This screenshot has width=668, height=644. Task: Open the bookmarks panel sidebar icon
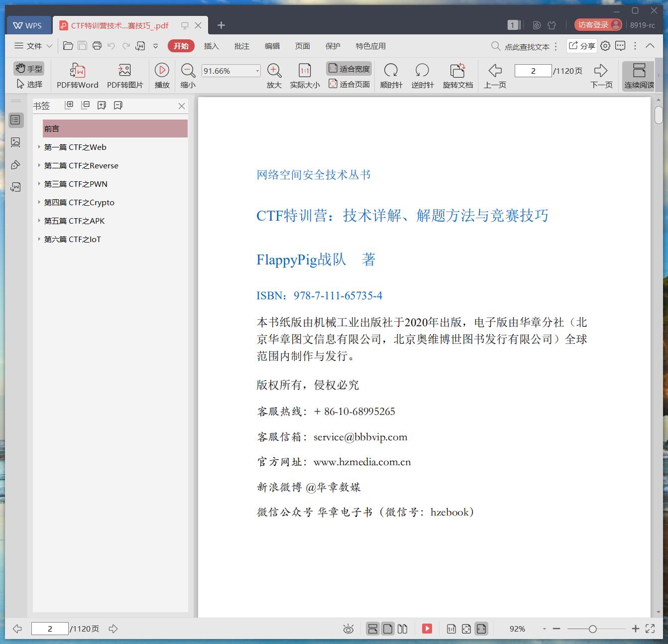tap(16, 120)
